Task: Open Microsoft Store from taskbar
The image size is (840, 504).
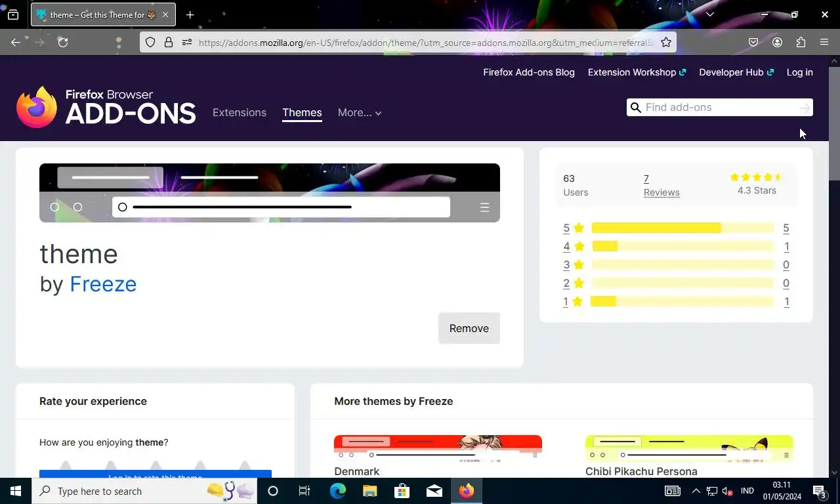Action: point(402,491)
